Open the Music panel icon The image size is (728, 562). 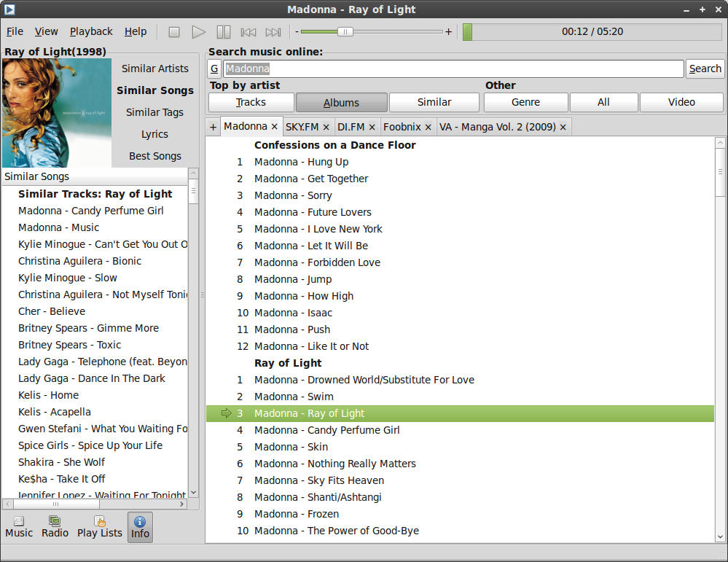19,527
